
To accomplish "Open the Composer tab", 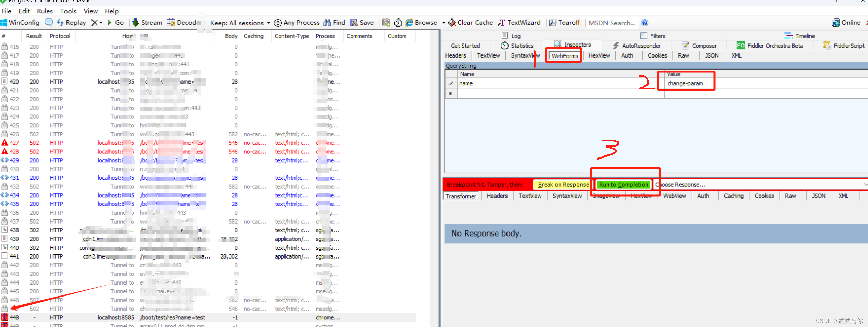I will coord(699,46).
